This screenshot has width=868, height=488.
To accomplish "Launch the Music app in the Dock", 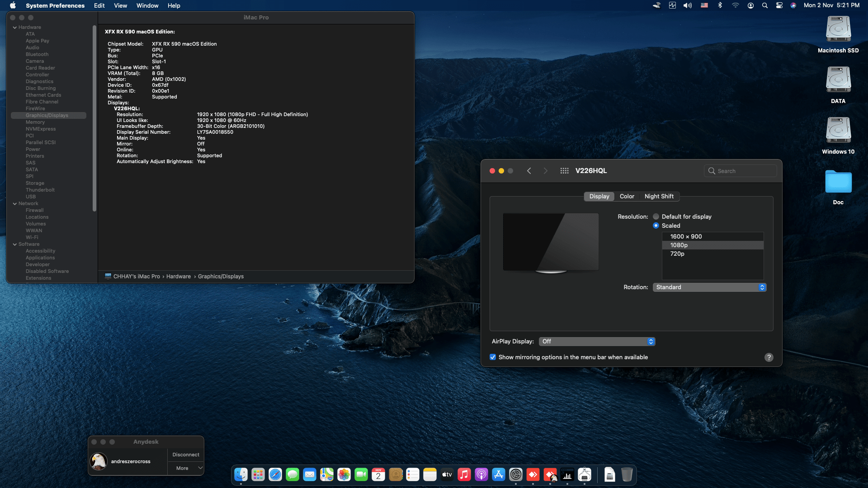I will point(464,475).
